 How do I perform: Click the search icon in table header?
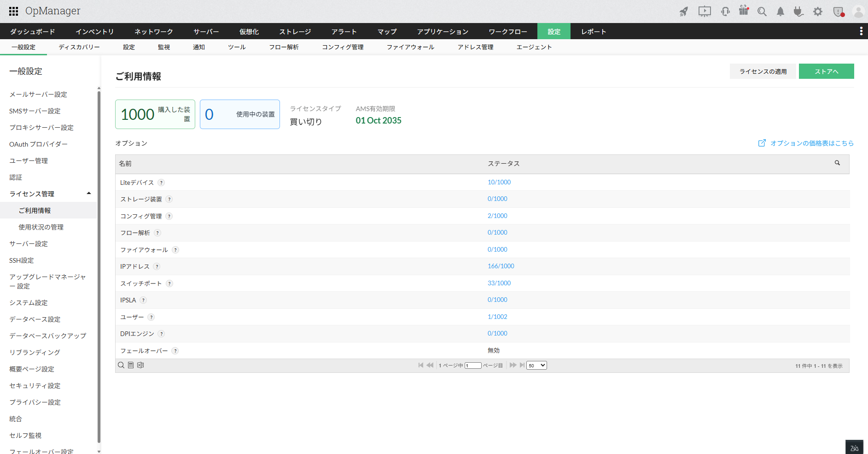point(837,163)
